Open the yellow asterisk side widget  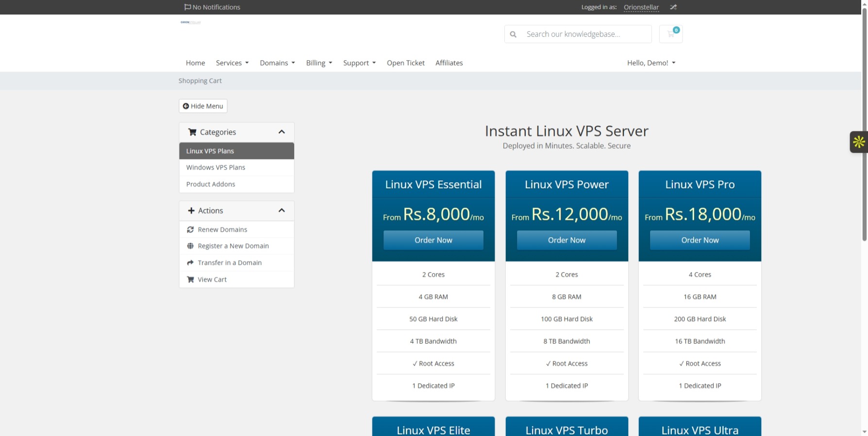[858, 142]
